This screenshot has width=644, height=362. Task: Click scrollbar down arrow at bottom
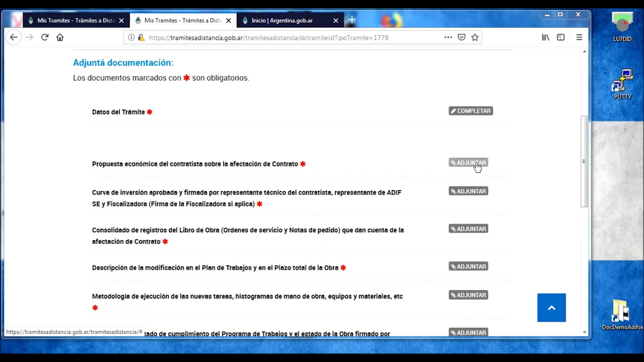coord(584,332)
